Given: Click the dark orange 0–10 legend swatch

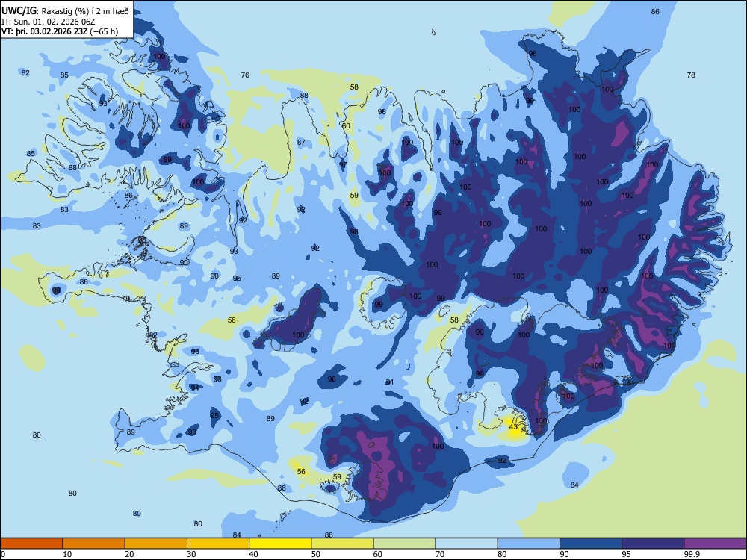Looking at the screenshot, I should [x=31, y=544].
